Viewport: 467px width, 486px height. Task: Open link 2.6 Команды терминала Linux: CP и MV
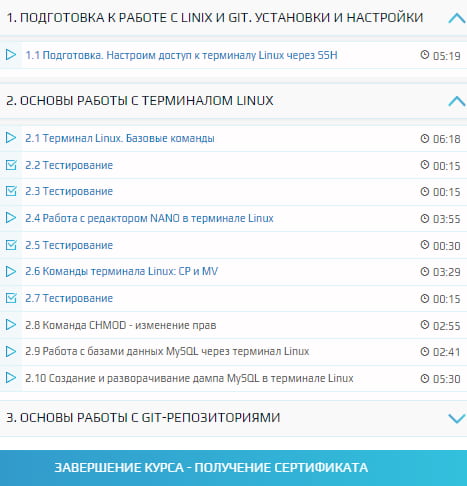pyautogui.click(x=121, y=271)
